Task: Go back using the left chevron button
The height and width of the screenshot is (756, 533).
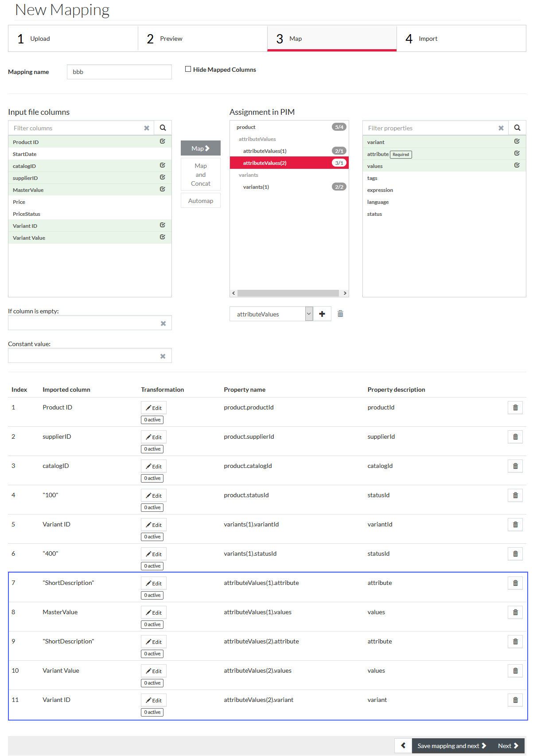Action: click(403, 745)
